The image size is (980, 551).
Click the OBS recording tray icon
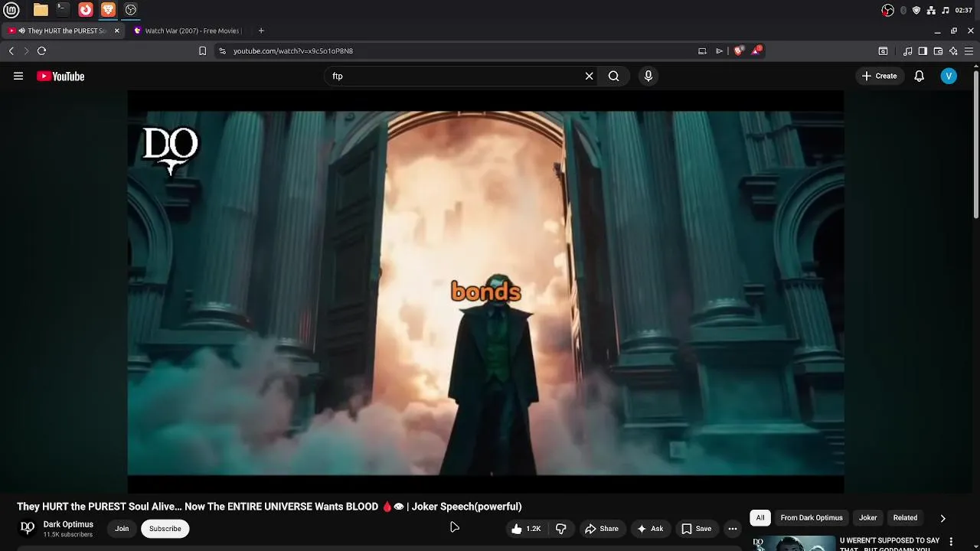click(888, 10)
